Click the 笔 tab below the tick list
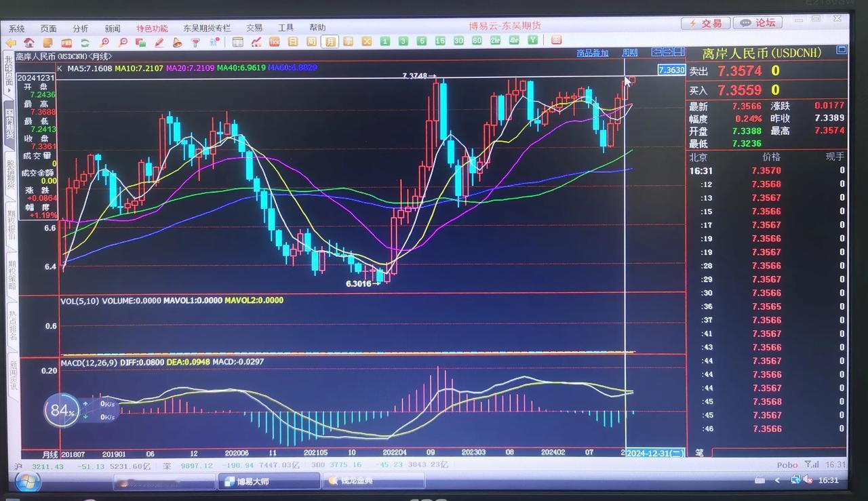 [700, 452]
